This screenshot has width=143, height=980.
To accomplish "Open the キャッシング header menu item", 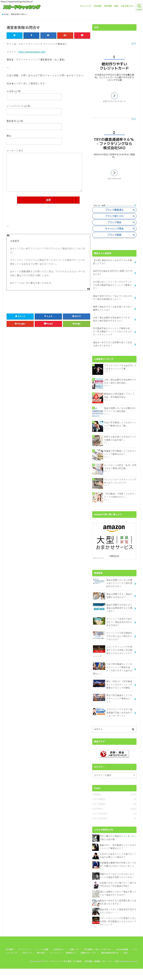I will 85,6.
